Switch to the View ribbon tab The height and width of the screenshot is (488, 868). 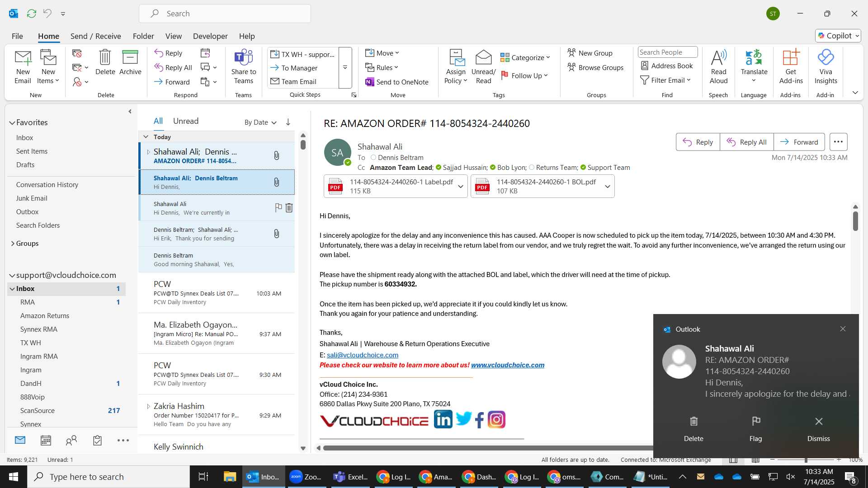[x=174, y=36]
